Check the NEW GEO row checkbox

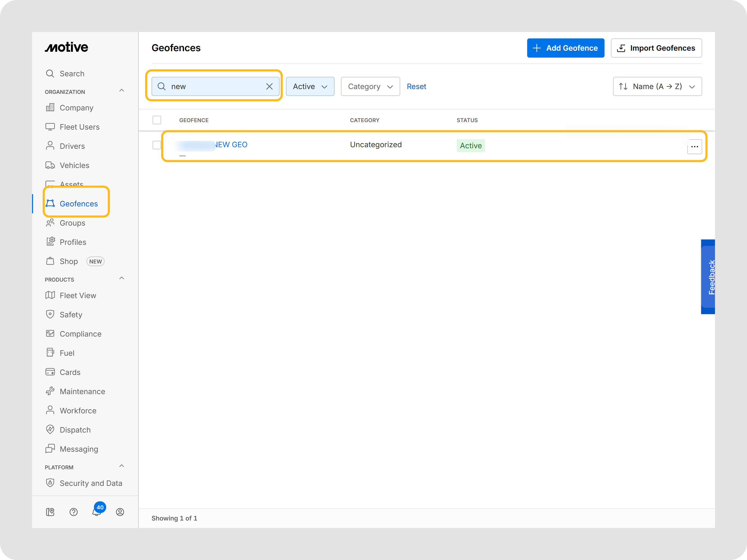click(x=157, y=145)
